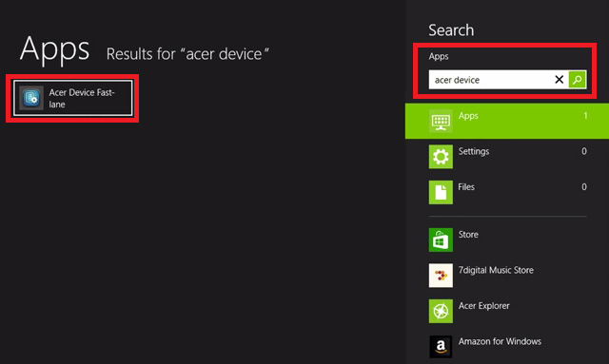This screenshot has height=364, width=609.
Task: Clear the search box with X
Action: point(559,80)
